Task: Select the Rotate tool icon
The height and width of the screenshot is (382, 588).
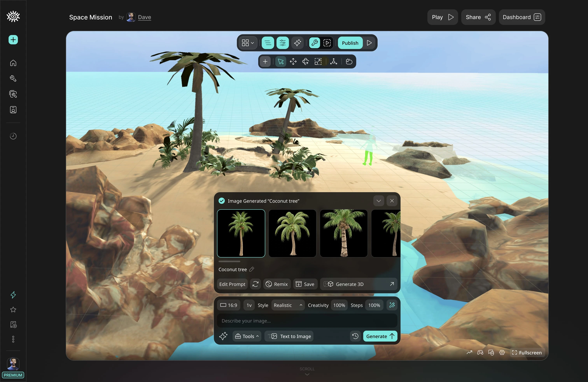Action: [x=305, y=61]
